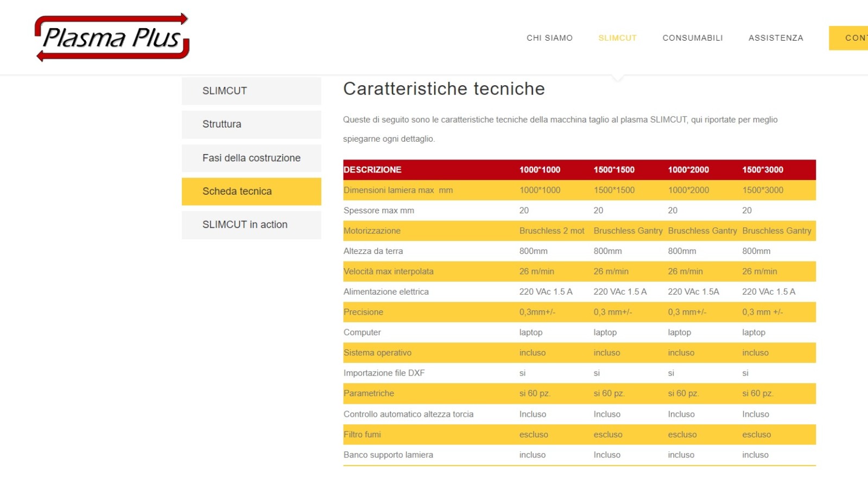The width and height of the screenshot is (868, 478).
Task: Select the 'Dimensioni lamiera max mm' row label
Action: pos(398,190)
